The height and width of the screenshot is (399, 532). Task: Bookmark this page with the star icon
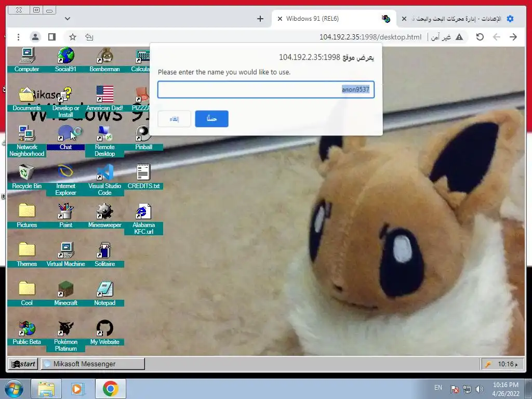click(x=73, y=37)
